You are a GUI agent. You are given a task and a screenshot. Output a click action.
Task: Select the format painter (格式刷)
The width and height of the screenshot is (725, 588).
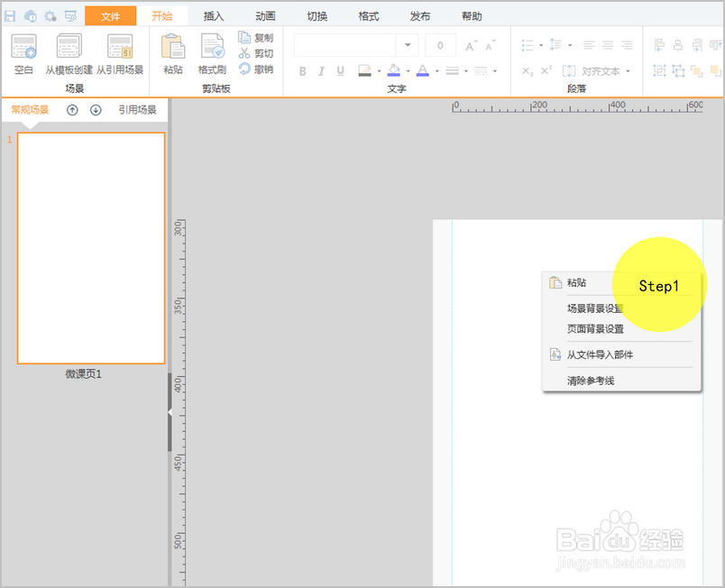pos(212,47)
